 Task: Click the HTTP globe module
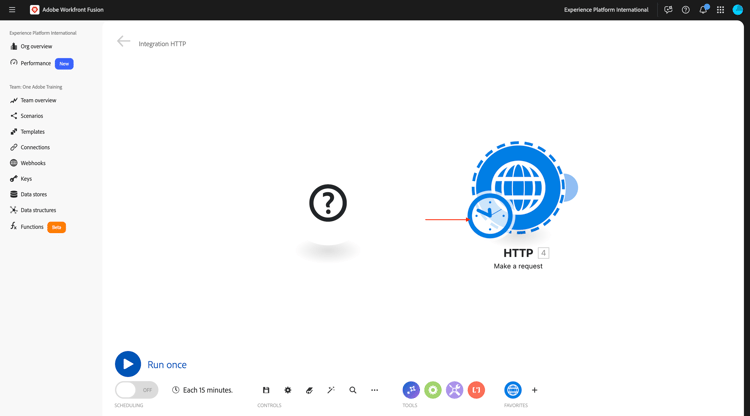click(519, 187)
